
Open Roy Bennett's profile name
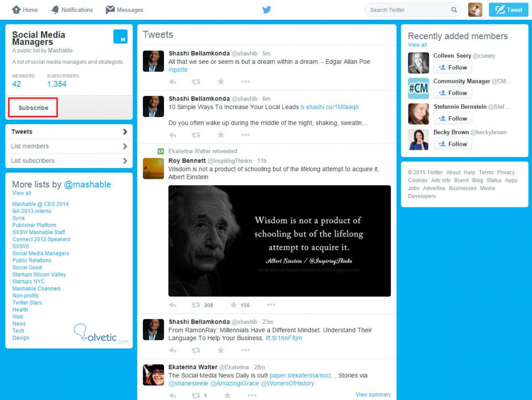tap(187, 161)
